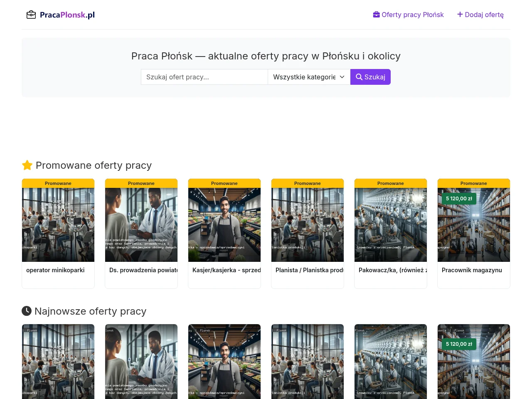
Task: Click the star icon beside Promowane oferty pracy
Action: click(x=27, y=165)
